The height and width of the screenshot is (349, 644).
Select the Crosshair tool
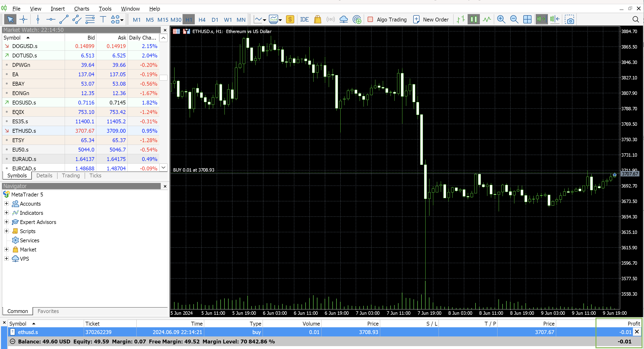coord(23,19)
